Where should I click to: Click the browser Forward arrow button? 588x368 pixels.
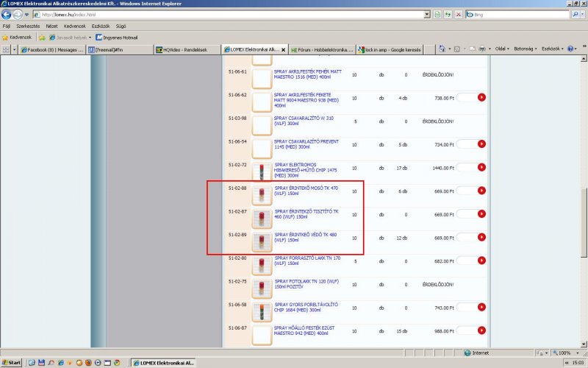18,15
